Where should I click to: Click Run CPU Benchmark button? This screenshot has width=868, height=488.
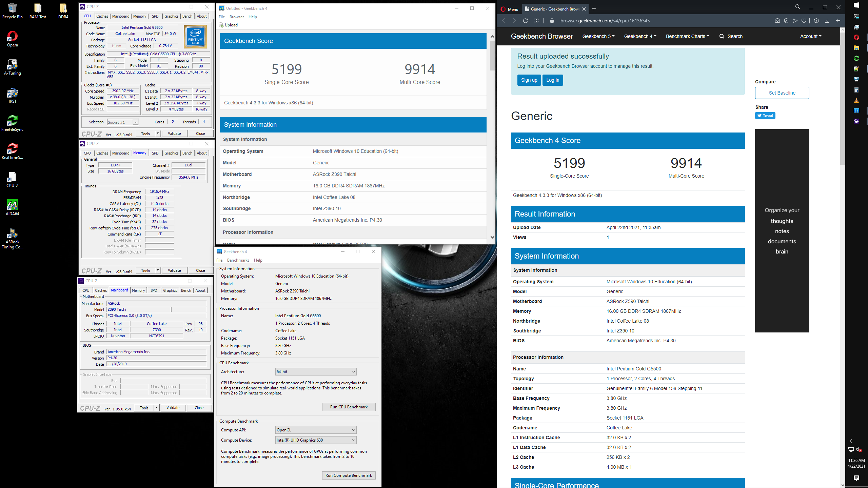tap(349, 407)
